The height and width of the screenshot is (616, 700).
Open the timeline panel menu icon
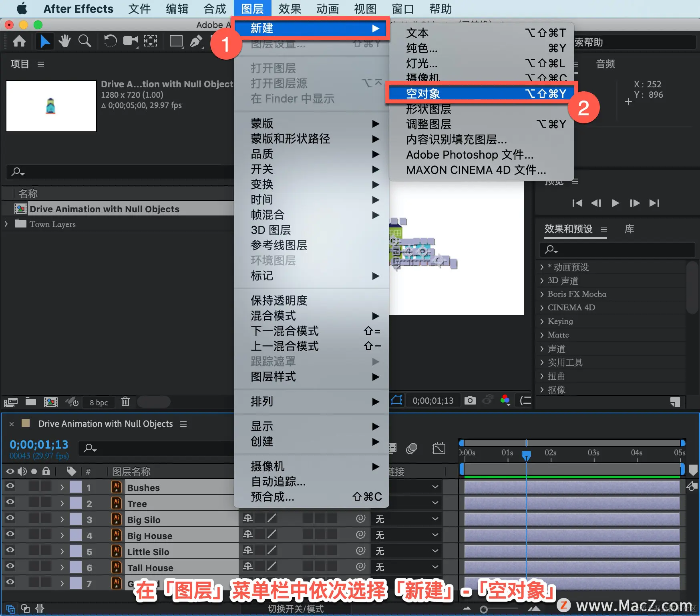(183, 424)
